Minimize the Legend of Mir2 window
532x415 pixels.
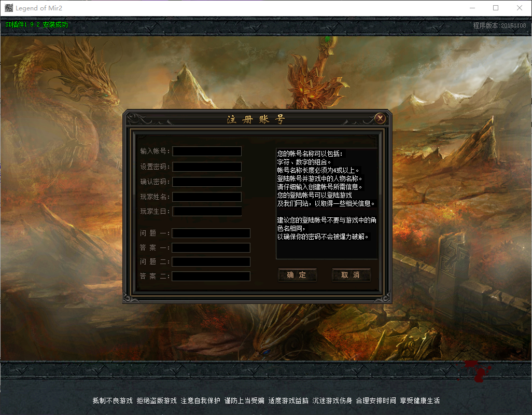(472, 8)
